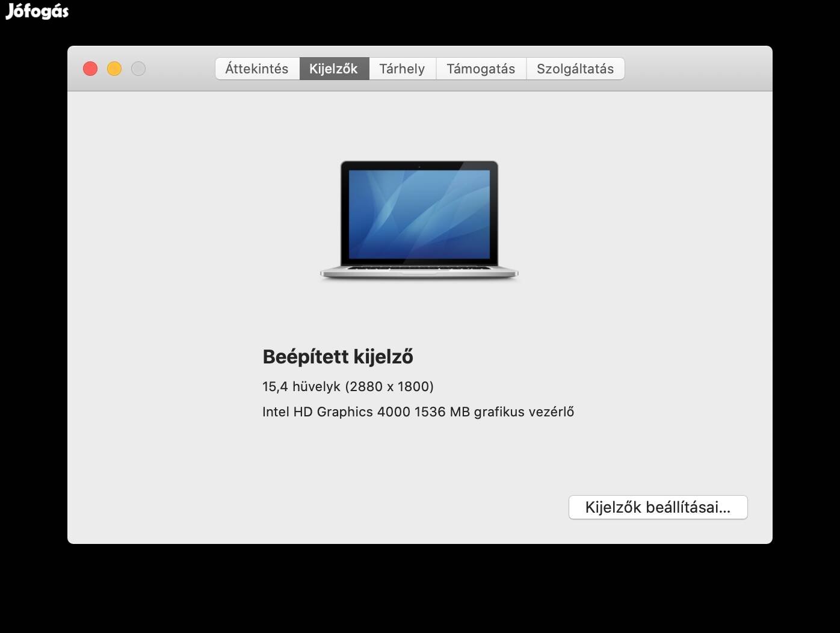Click the (2880 x 1800) resolution text
This screenshot has height=633, width=840.
pos(389,386)
